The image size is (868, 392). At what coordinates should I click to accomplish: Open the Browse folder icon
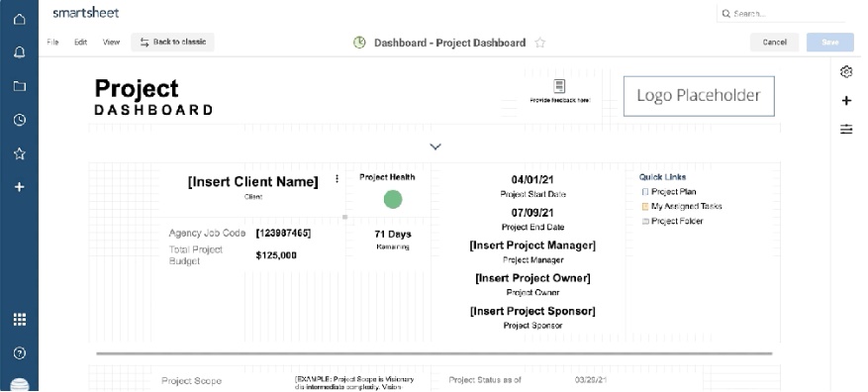[20, 86]
